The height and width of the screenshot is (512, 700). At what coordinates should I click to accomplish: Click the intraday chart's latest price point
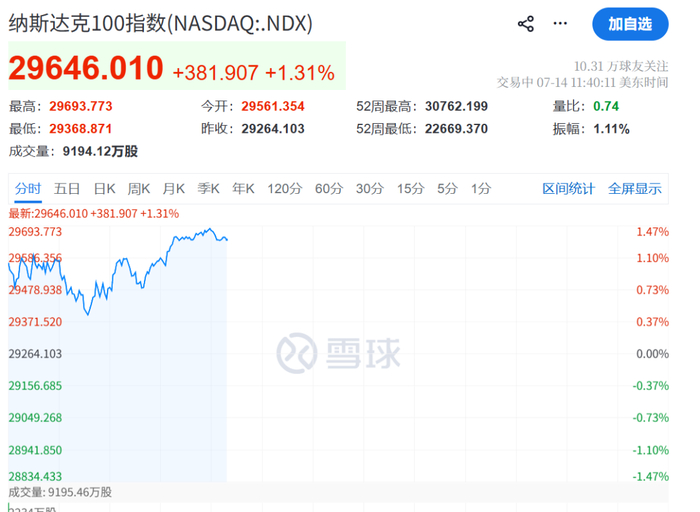[227, 240]
